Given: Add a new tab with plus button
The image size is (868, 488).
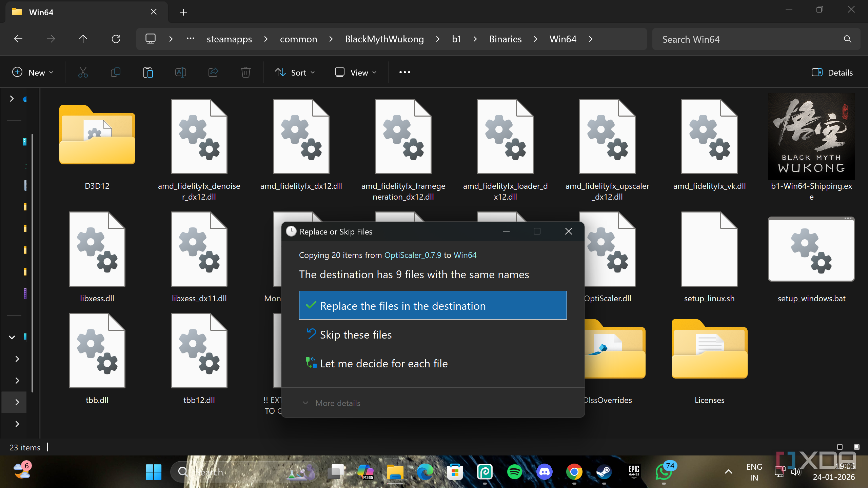Looking at the screenshot, I should [183, 12].
